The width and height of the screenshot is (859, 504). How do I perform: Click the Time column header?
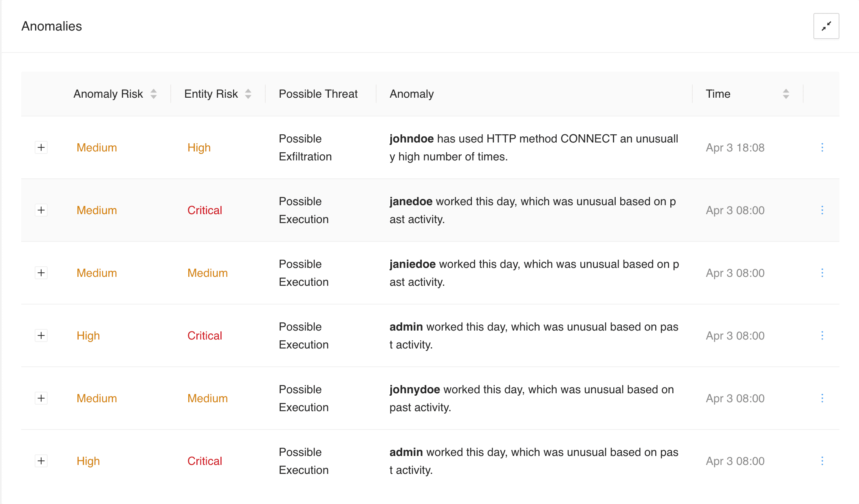pos(718,94)
